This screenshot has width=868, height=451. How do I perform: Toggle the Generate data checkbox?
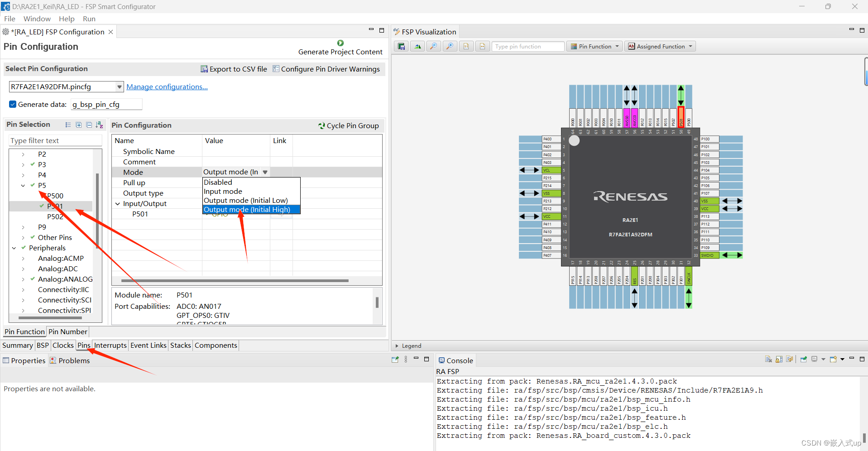click(13, 104)
